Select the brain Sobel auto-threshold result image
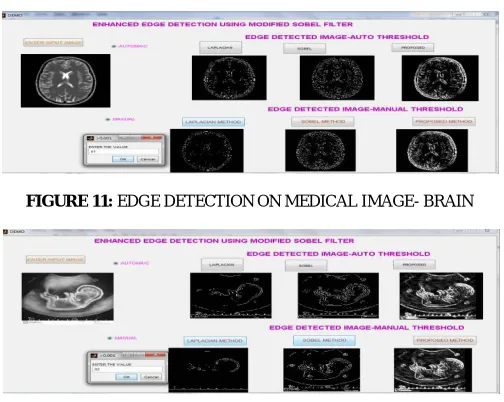 [337, 78]
